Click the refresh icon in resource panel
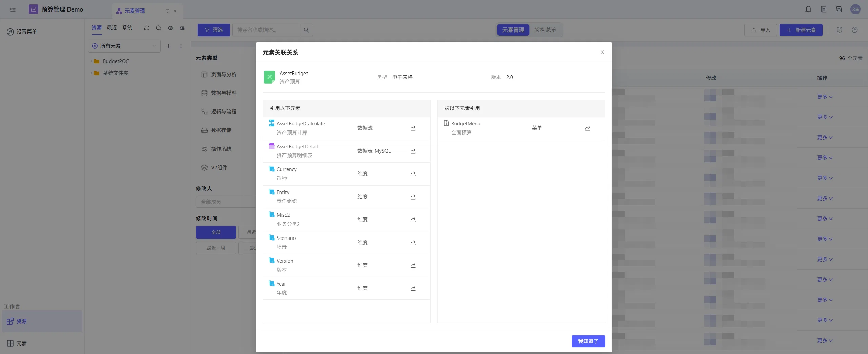 point(146,28)
